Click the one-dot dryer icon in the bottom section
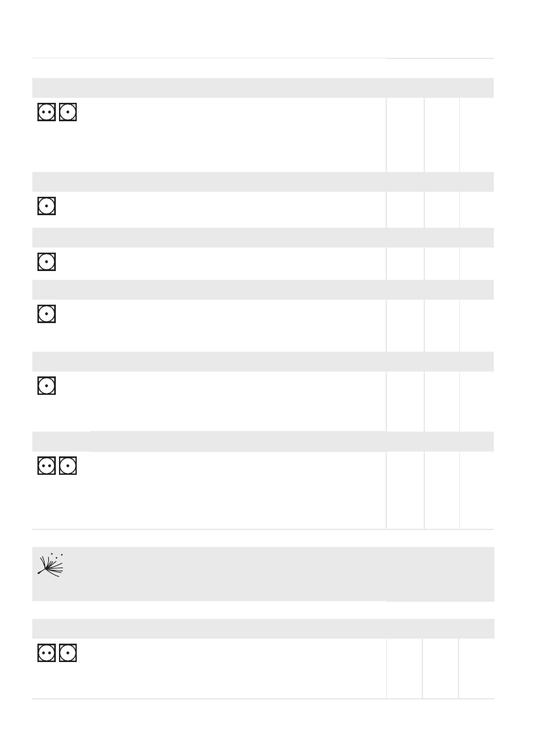This screenshot has height=756, width=534. (68, 653)
